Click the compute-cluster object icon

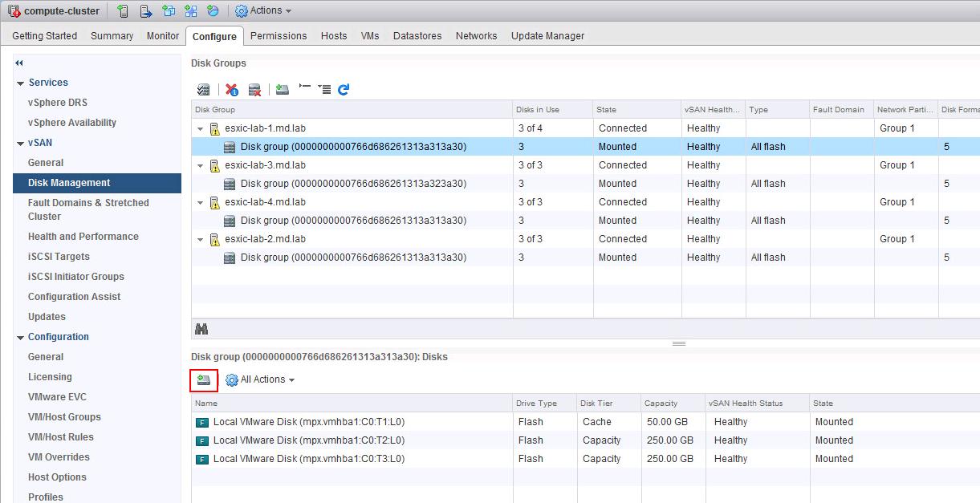pyautogui.click(x=14, y=10)
